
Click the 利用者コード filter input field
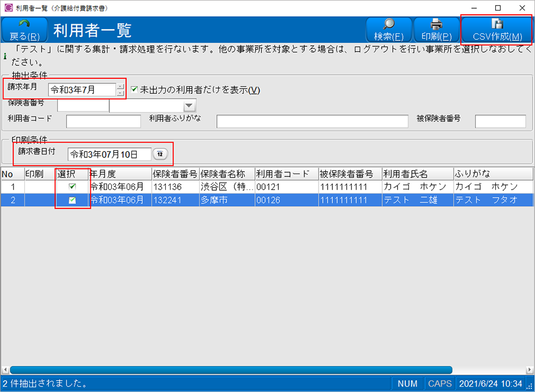pos(103,121)
